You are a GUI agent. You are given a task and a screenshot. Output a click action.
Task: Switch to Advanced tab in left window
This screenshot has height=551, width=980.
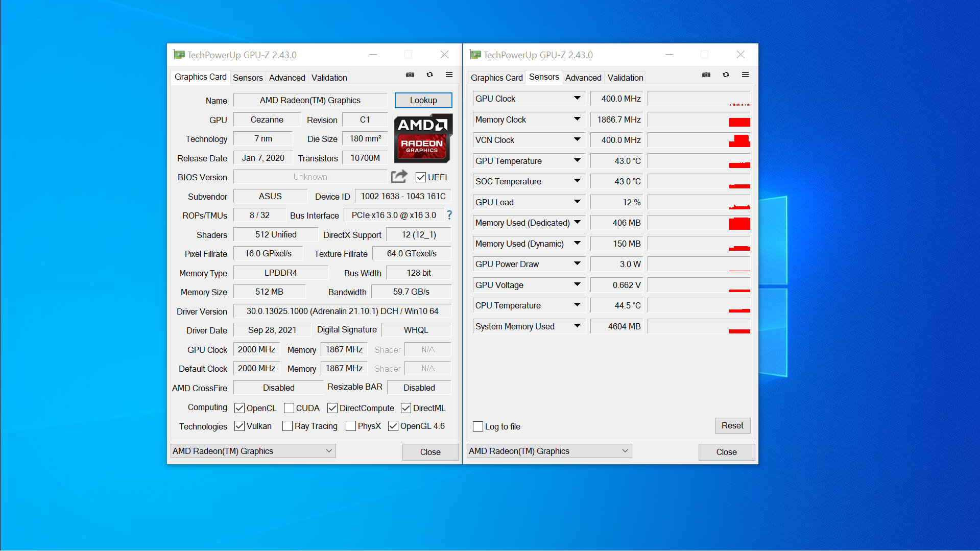(286, 78)
